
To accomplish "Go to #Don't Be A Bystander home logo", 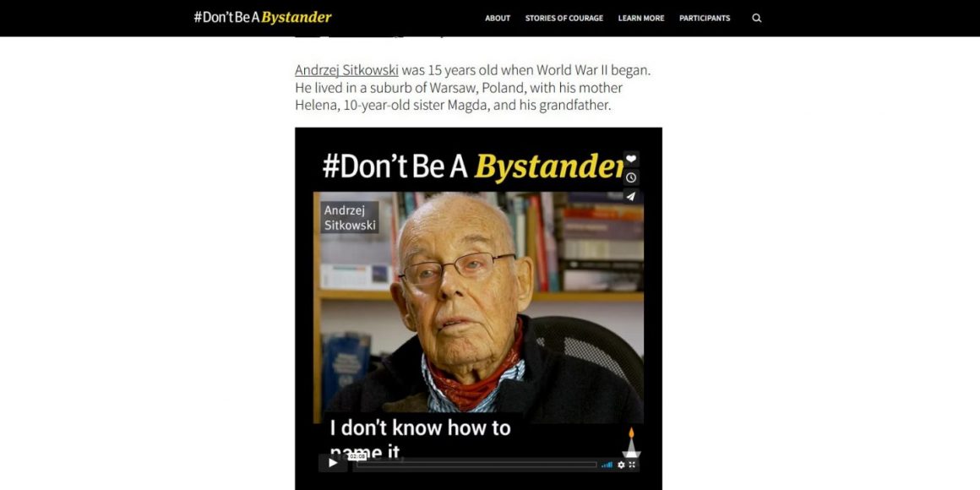I will (263, 18).
